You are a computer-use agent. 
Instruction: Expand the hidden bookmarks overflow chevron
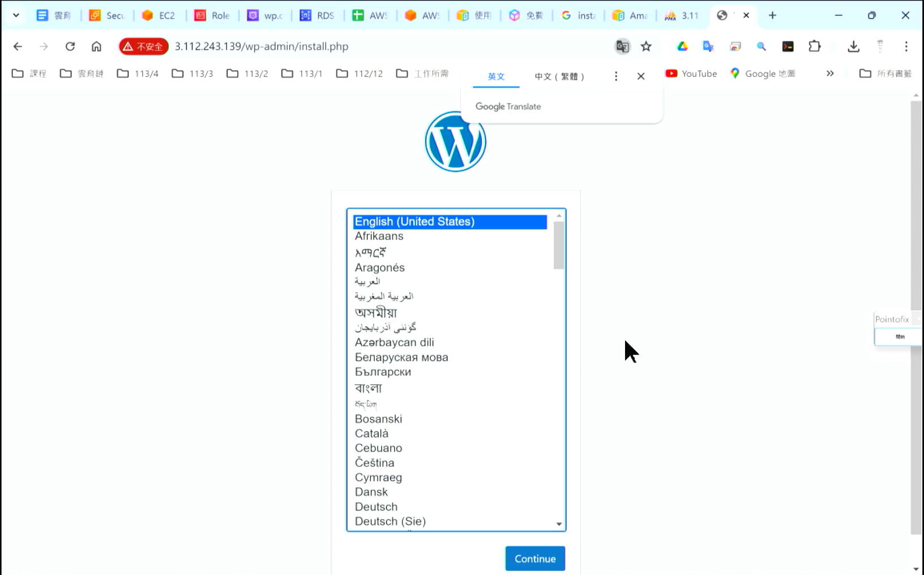[x=829, y=74]
